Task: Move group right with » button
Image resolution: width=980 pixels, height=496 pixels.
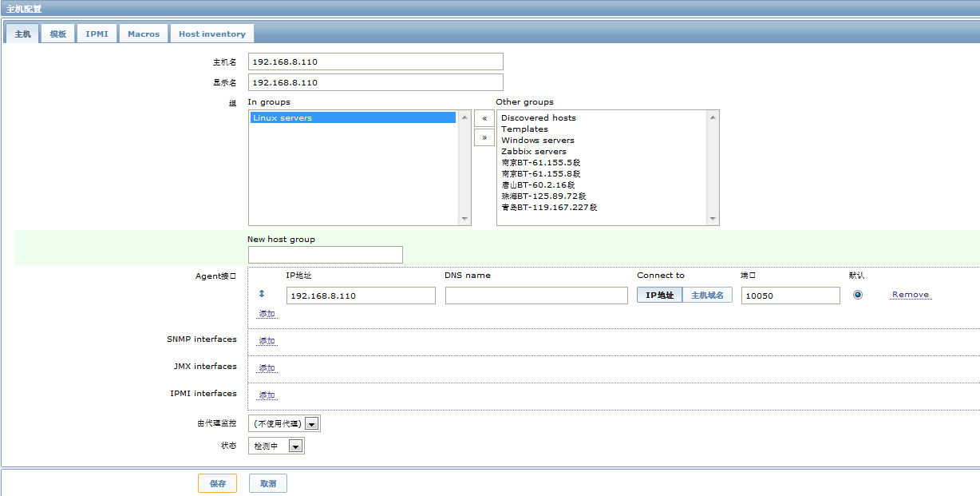Action: [x=484, y=137]
